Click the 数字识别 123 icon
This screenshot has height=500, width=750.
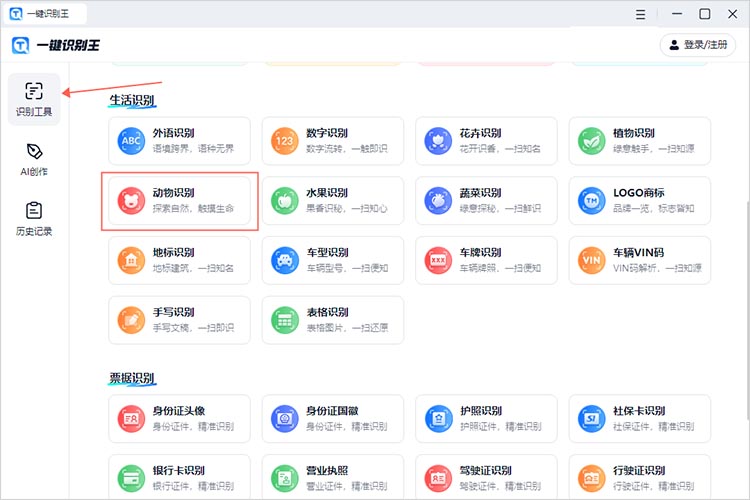point(285,141)
